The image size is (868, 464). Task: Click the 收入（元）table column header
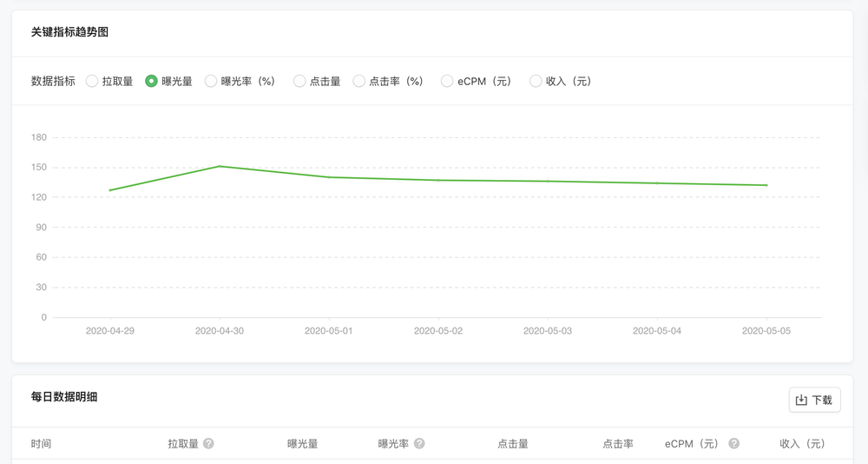click(x=802, y=443)
